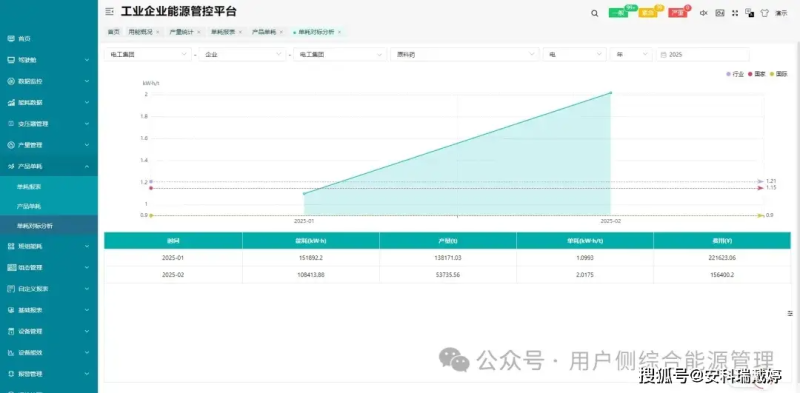The height and width of the screenshot is (393, 800).
Task: Switch to the 首页 page tab
Action: (113, 32)
